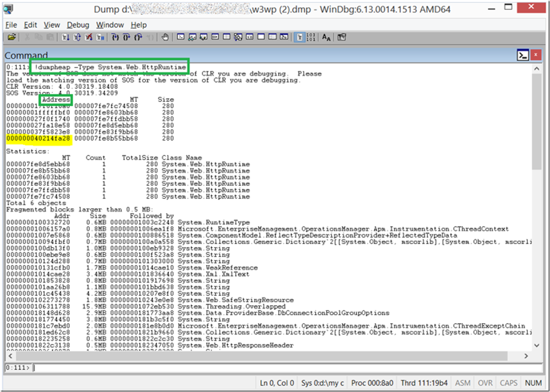
Task: Click the Copy toolbar icon
Action: [x=38, y=37]
